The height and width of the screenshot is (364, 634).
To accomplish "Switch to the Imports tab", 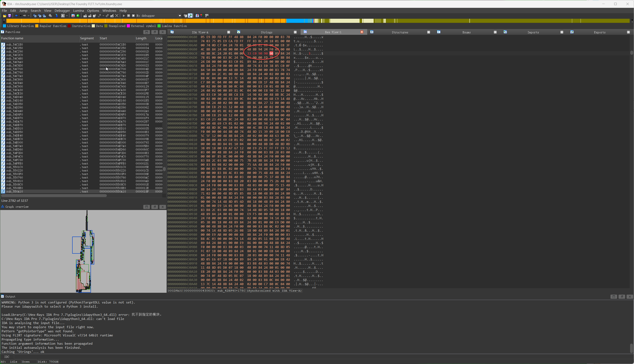I will click(533, 32).
